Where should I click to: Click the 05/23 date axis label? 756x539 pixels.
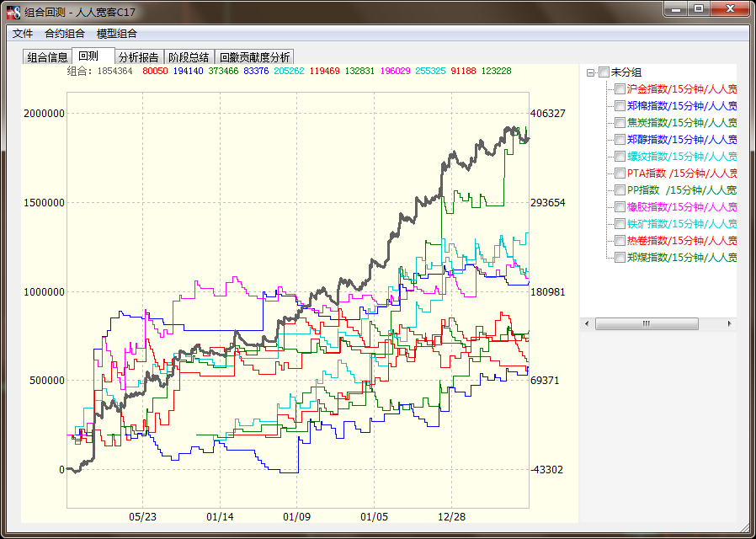coord(143,517)
